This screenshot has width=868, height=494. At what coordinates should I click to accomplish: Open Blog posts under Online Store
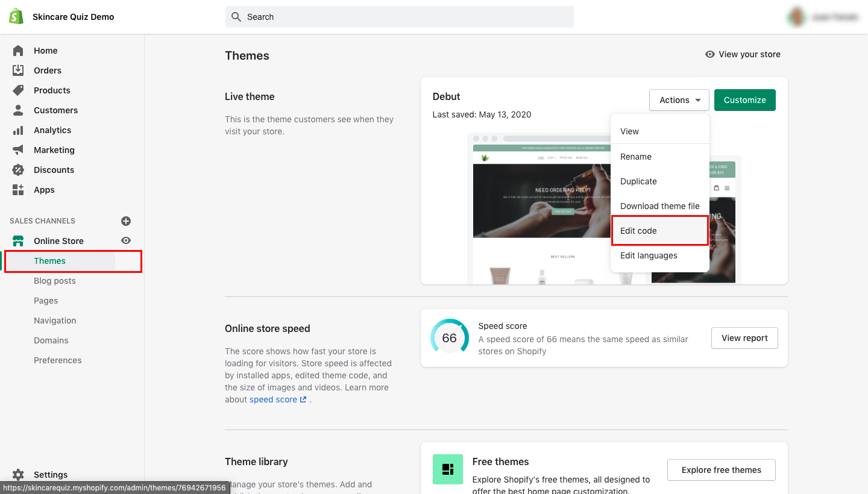[x=55, y=281]
